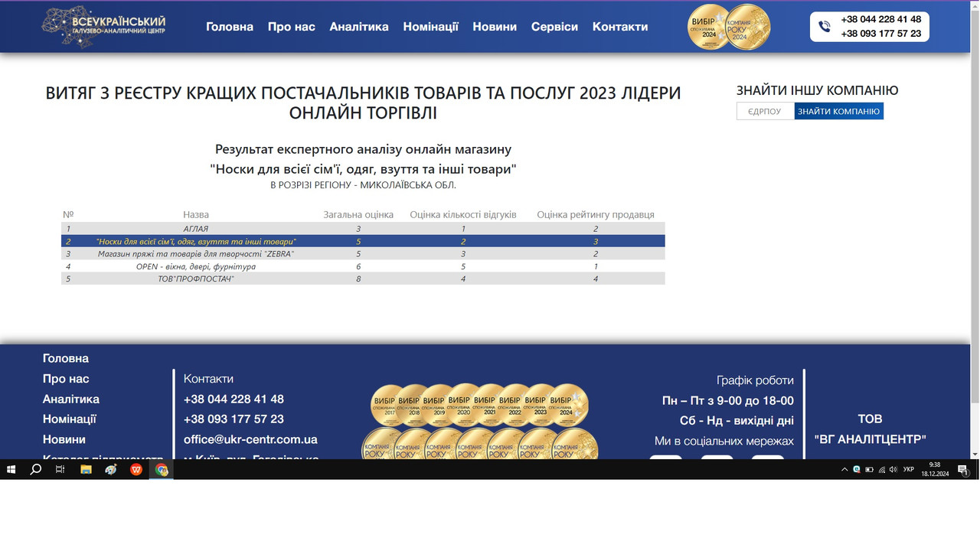Open footer link Аналітика
Viewport: 980px width, 551px height.
point(71,399)
